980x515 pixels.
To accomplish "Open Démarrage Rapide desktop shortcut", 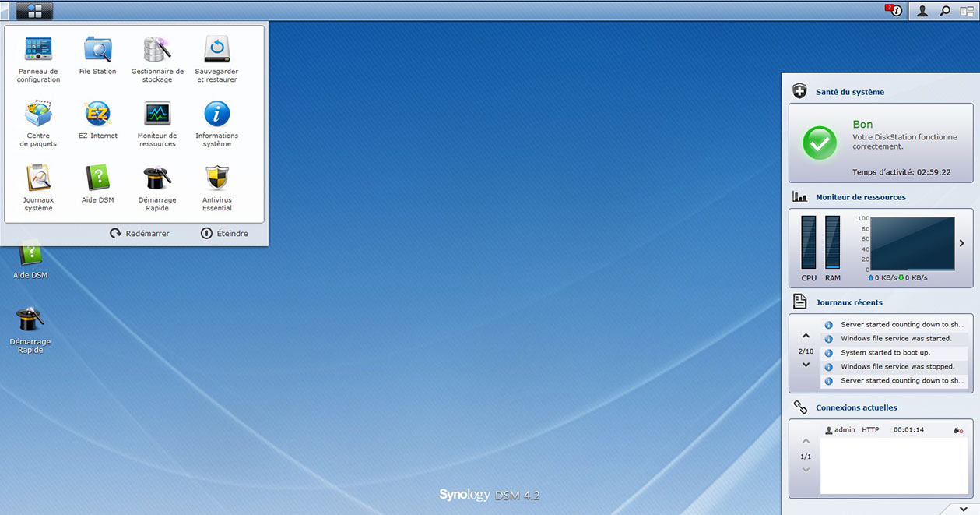I will coord(30,330).
